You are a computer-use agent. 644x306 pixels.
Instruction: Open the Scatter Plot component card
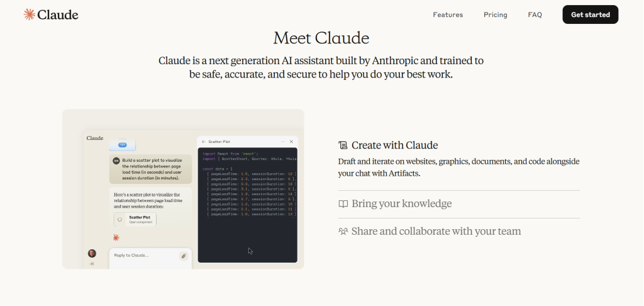pos(135,219)
